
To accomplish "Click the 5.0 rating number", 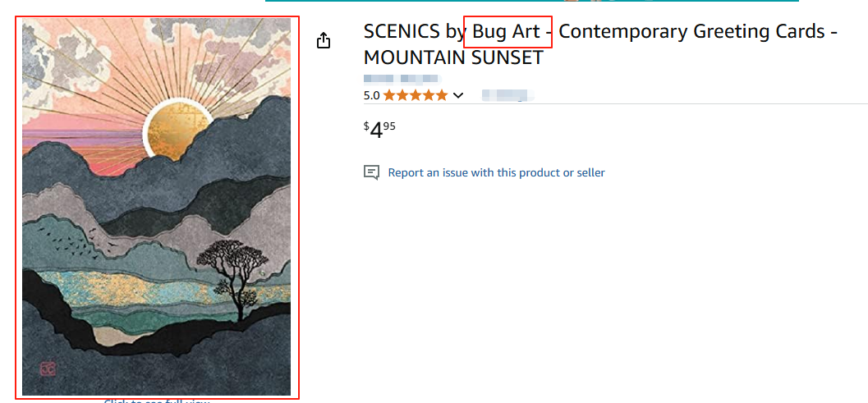I will (x=371, y=95).
